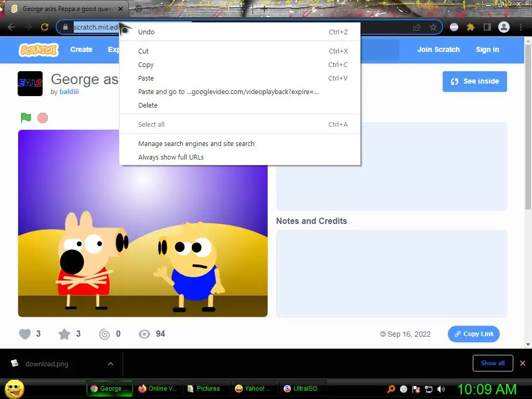Open Chrome three-dot menu
The image size is (532, 399).
point(521,27)
